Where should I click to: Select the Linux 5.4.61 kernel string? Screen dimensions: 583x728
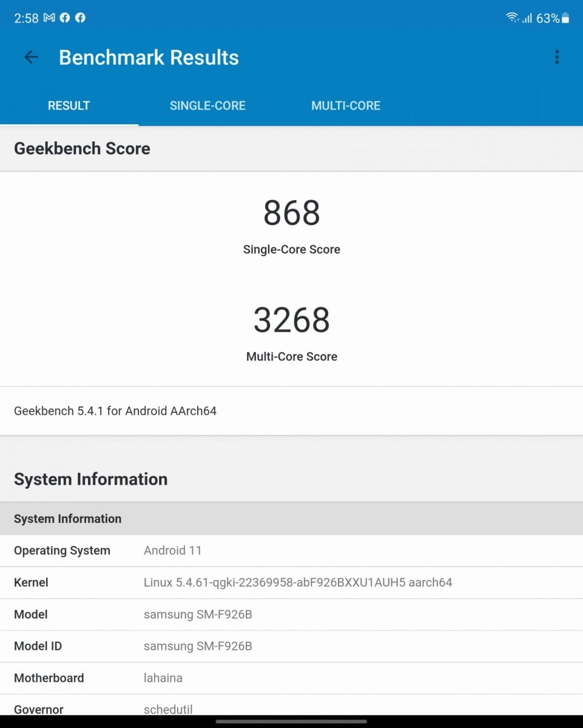[298, 582]
